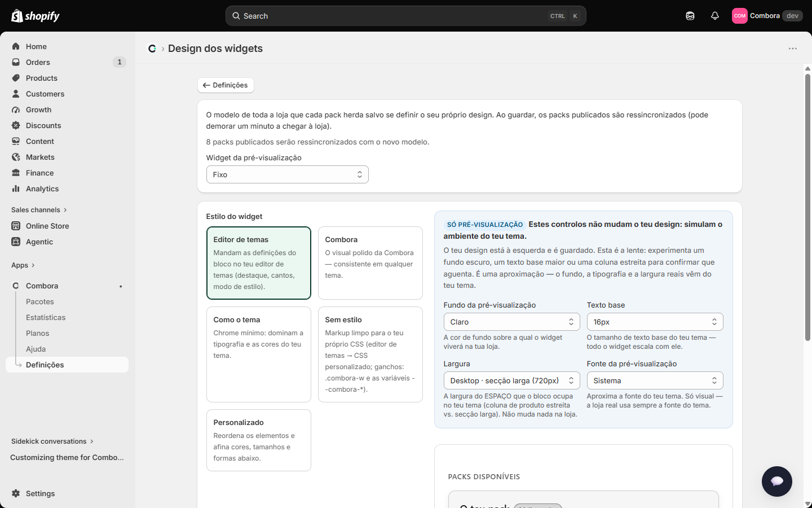Click the Combora app icon in breadcrumb

(x=152, y=49)
